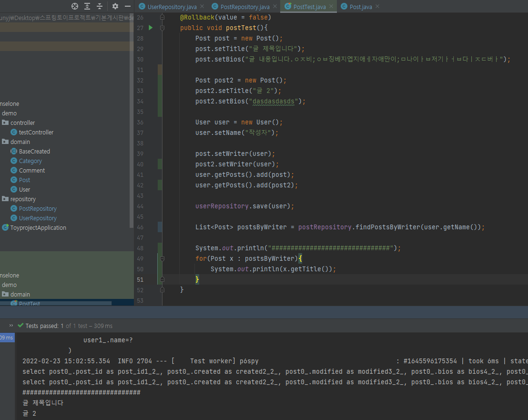Click the expand all icon in project toolbar
This screenshot has width=528, height=420.
point(87,6)
